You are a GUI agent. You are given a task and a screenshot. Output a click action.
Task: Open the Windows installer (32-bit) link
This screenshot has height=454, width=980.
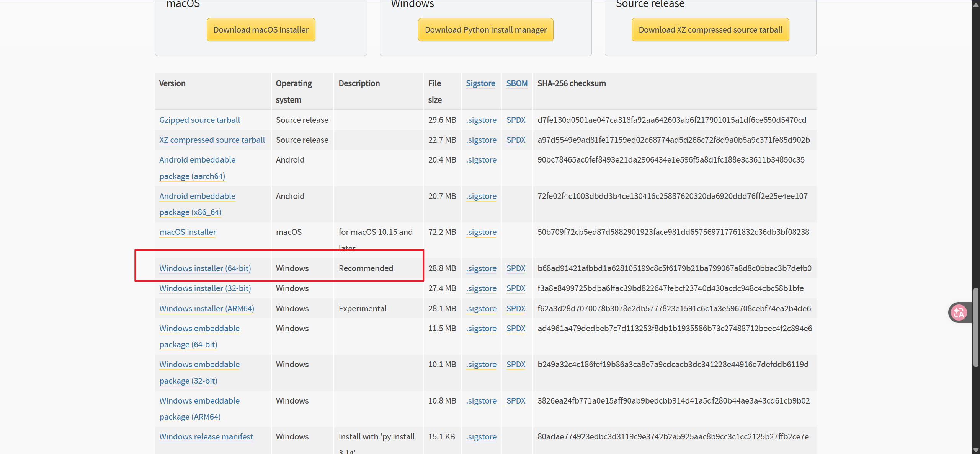point(205,288)
